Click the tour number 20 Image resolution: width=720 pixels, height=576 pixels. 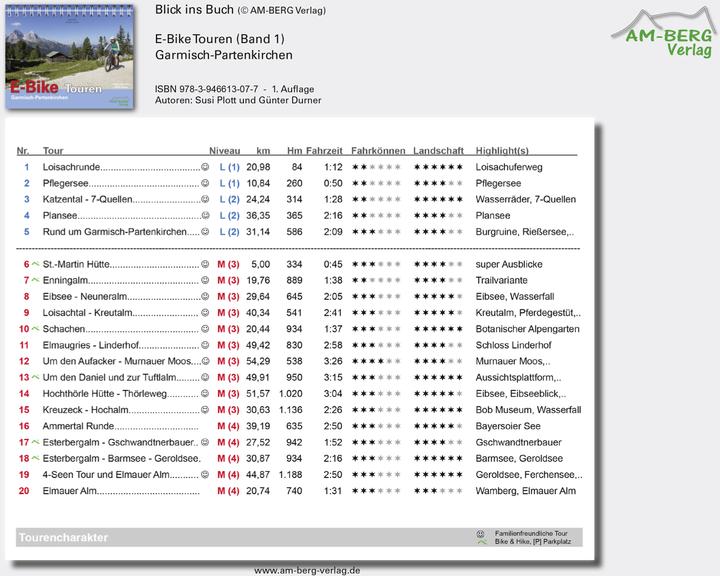[24, 491]
